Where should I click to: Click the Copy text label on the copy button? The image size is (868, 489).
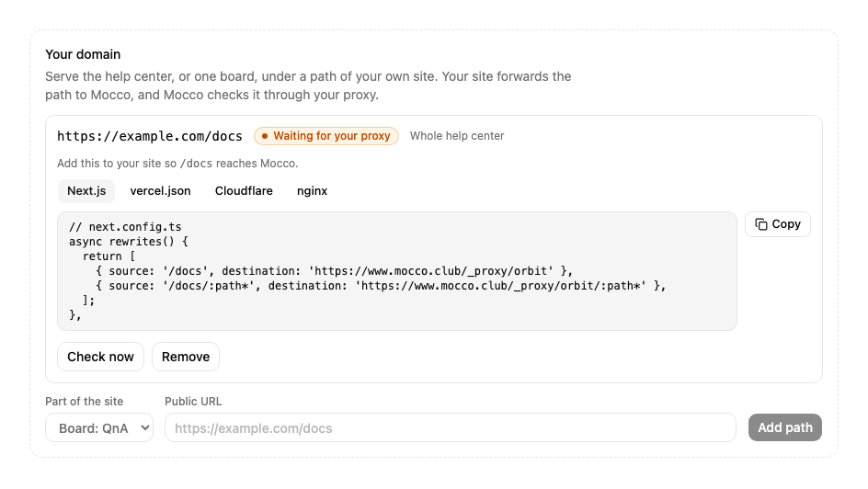(x=786, y=224)
